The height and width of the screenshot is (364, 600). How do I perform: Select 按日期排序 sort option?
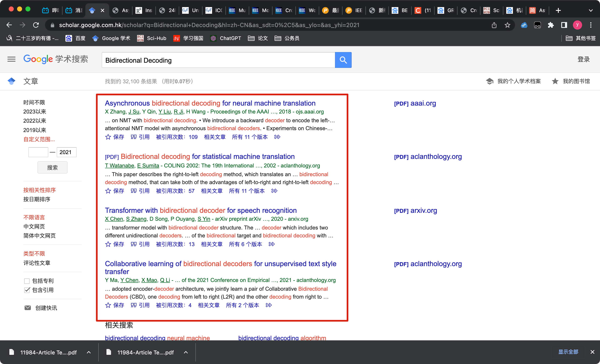37,199
